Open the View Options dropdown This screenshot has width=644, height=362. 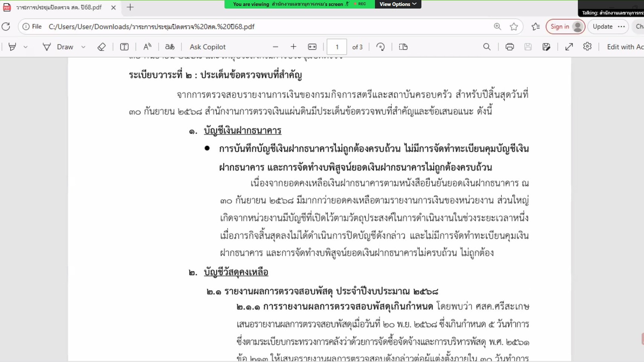[x=398, y=4]
